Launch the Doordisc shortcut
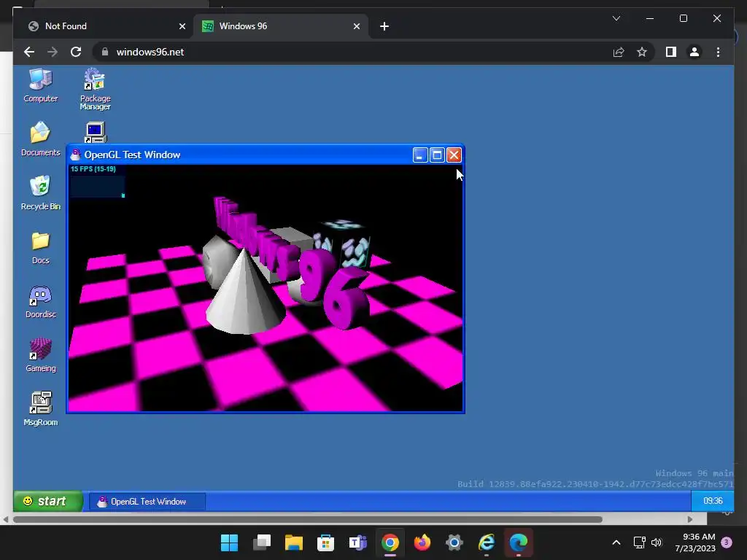Screen dimensions: 747x560 (41, 302)
